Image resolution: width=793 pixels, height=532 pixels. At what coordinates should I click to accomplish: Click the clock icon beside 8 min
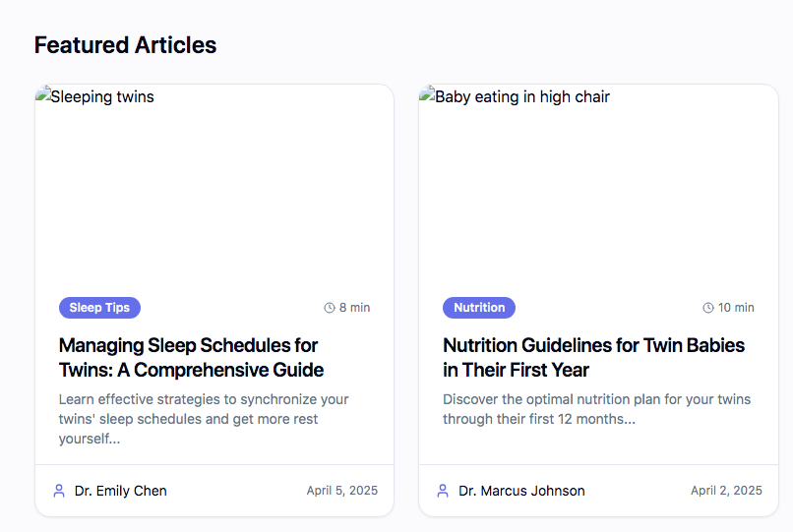[x=330, y=308]
